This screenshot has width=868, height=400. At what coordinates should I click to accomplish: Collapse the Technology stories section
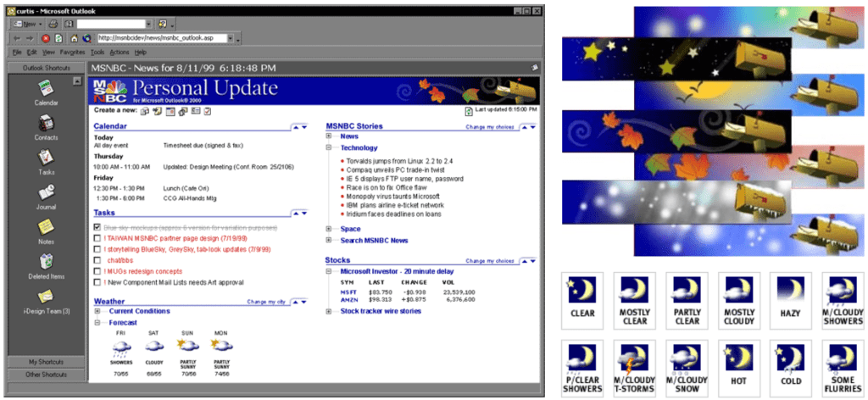point(329,147)
